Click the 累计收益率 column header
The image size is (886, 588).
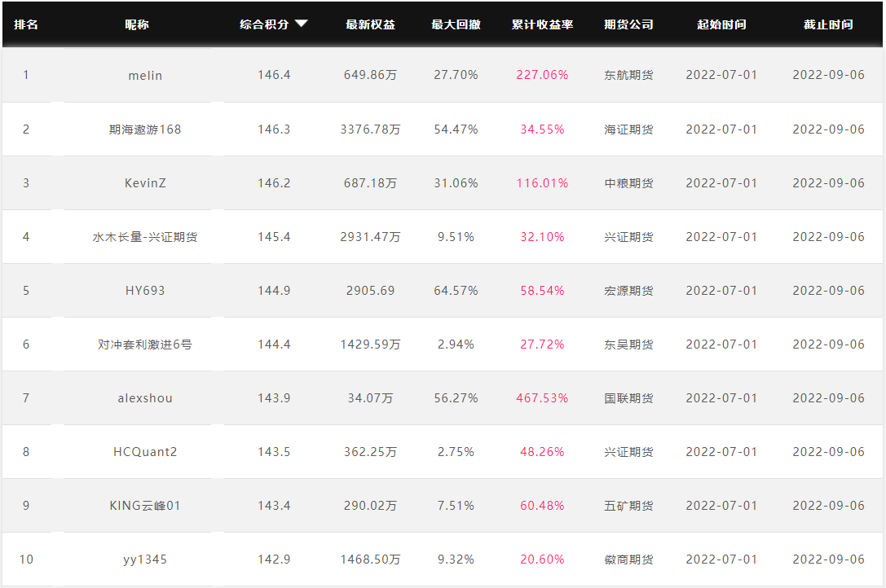pyautogui.click(x=542, y=24)
